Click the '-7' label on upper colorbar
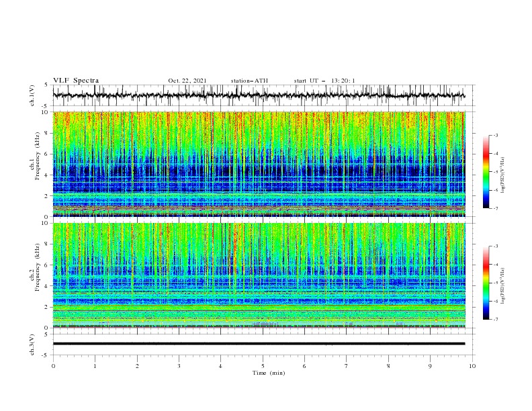Image resolution: width=532 pixels, height=411 pixels. (x=495, y=209)
